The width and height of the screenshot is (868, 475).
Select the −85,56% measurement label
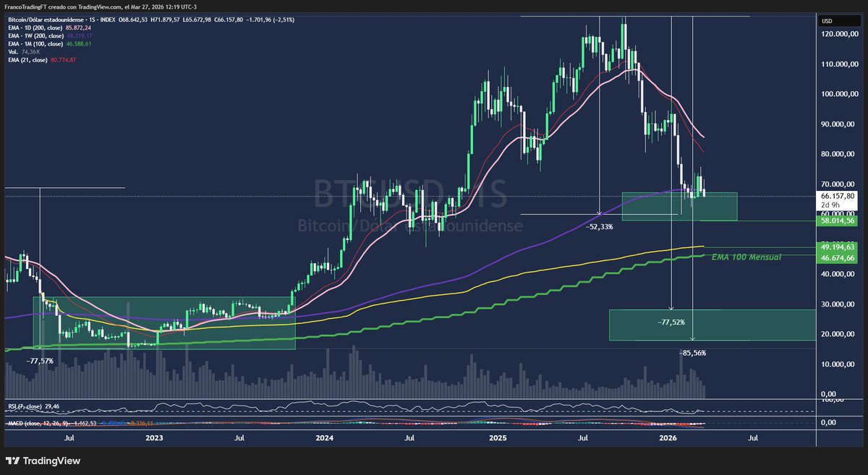pyautogui.click(x=692, y=353)
